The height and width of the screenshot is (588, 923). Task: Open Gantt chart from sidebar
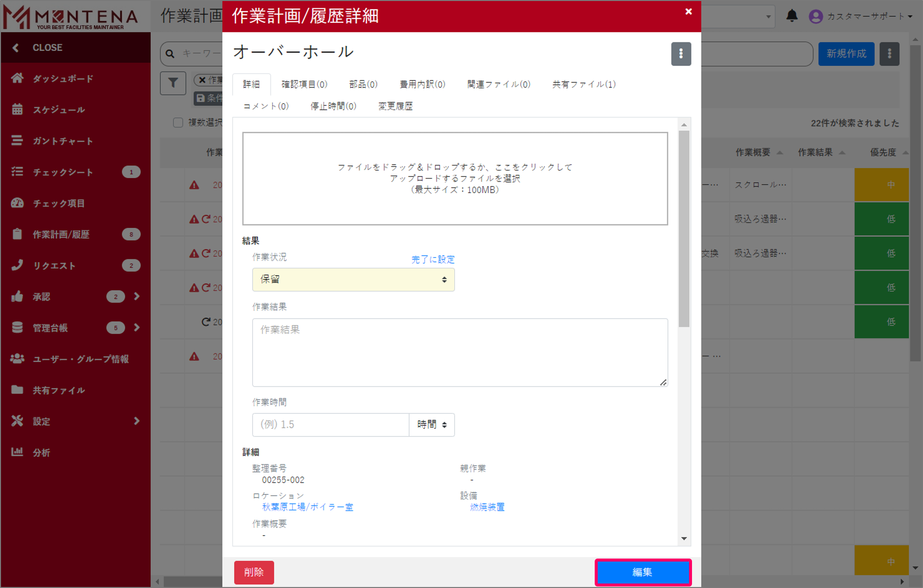62,141
